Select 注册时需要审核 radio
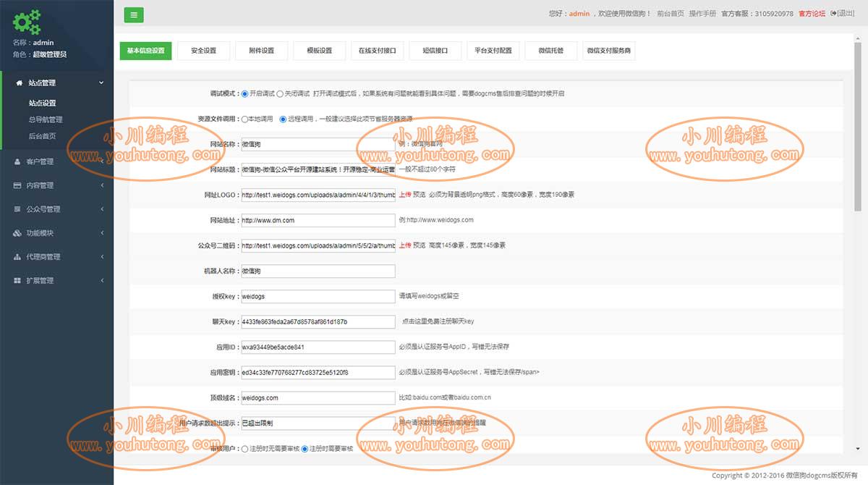The width and height of the screenshot is (868, 485). tap(305, 449)
